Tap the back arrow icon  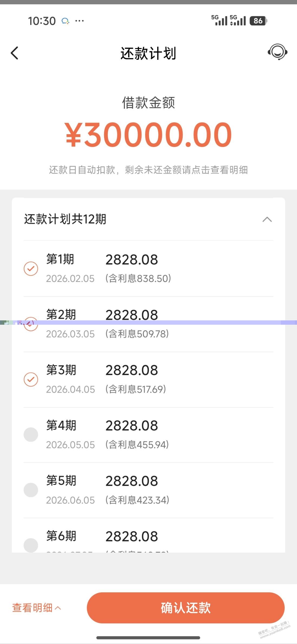point(15,53)
